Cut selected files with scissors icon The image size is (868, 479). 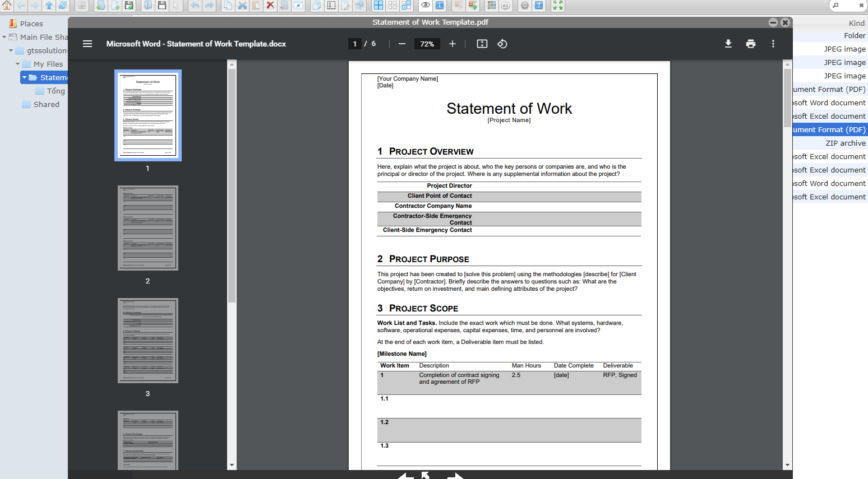coord(242,6)
